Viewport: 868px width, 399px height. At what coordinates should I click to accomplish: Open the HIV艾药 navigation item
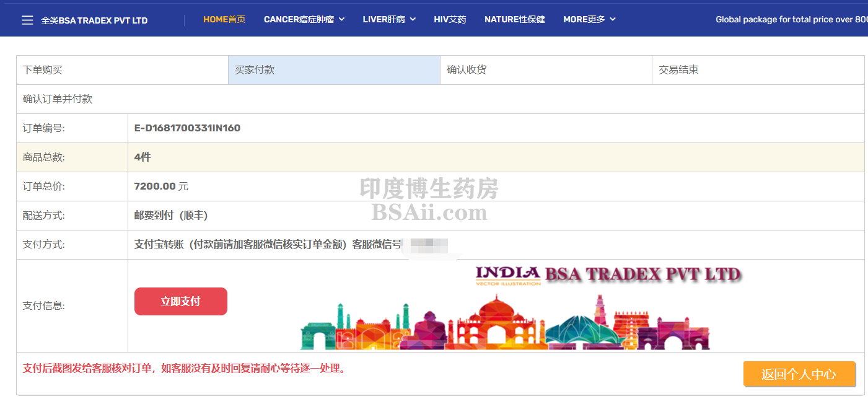coord(450,19)
